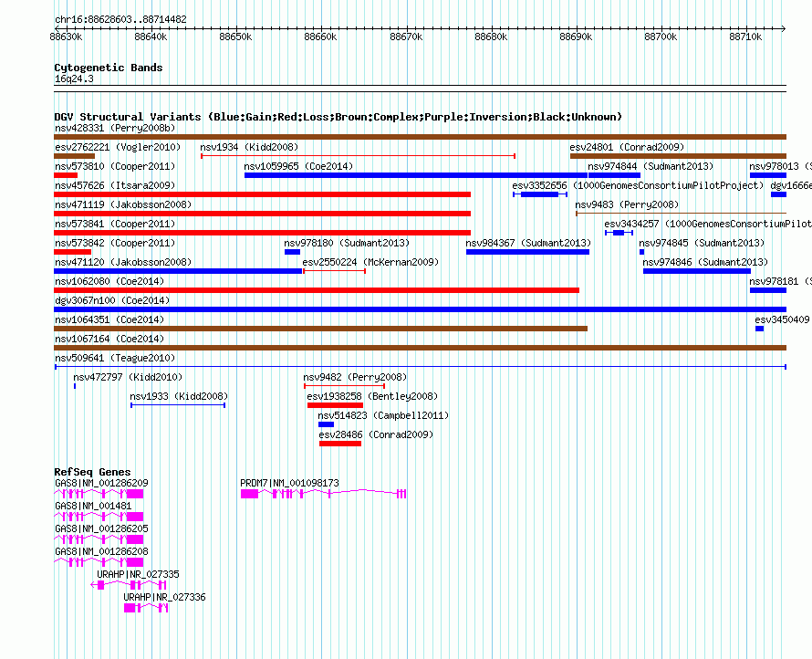Open the nsv9482 (Perry2008) loss variant
This screenshot has height=659, width=812.
click(344, 386)
